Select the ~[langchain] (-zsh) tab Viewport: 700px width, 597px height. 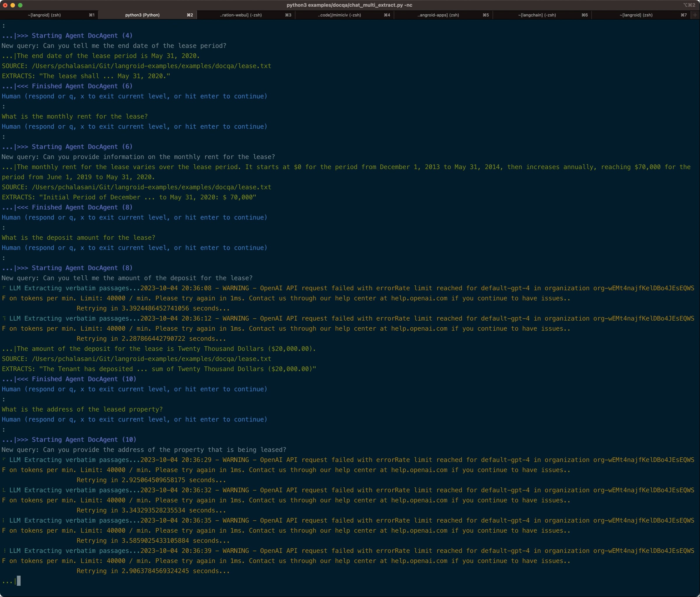542,15
